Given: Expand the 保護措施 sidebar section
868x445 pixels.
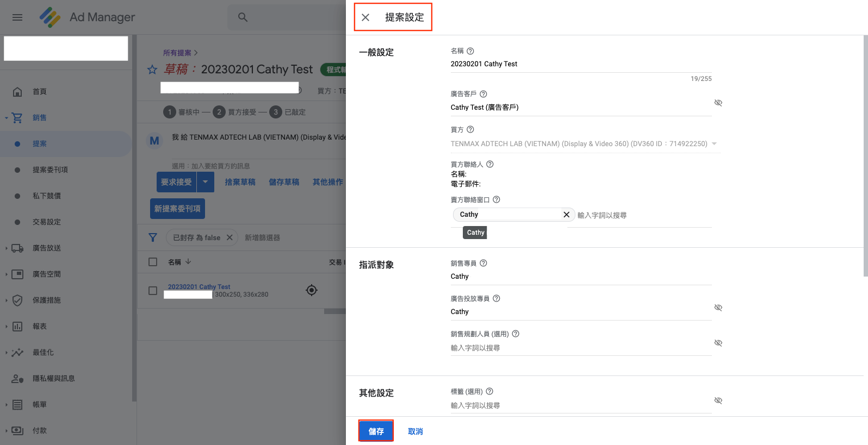Looking at the screenshot, I should (6, 300).
